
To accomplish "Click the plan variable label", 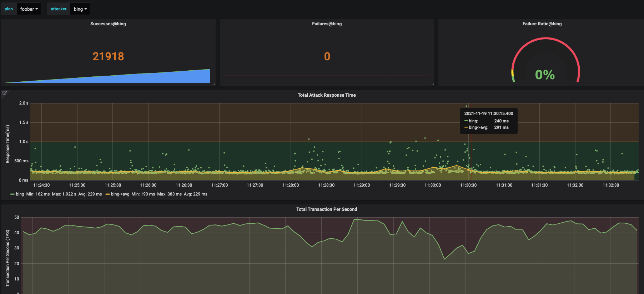I will 9,9.
